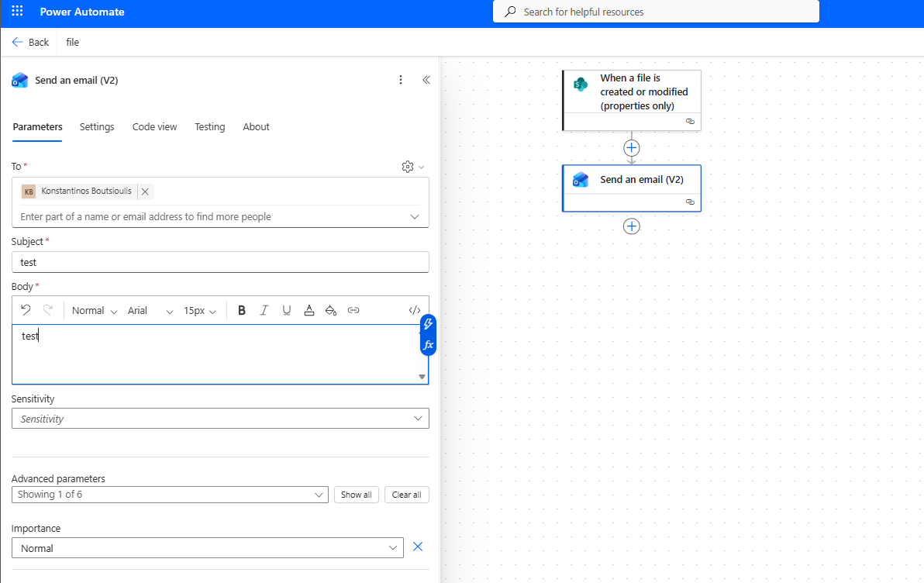Toggle underline formatting in body
This screenshot has height=583, width=924.
(287, 310)
